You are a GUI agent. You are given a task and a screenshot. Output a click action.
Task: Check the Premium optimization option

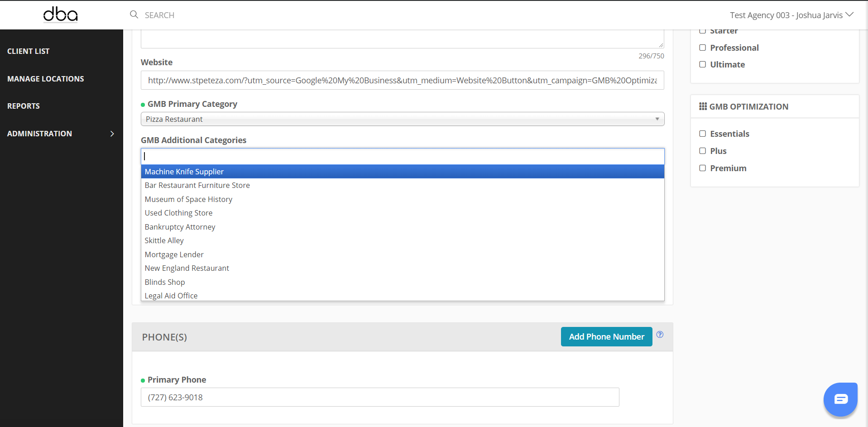(702, 168)
